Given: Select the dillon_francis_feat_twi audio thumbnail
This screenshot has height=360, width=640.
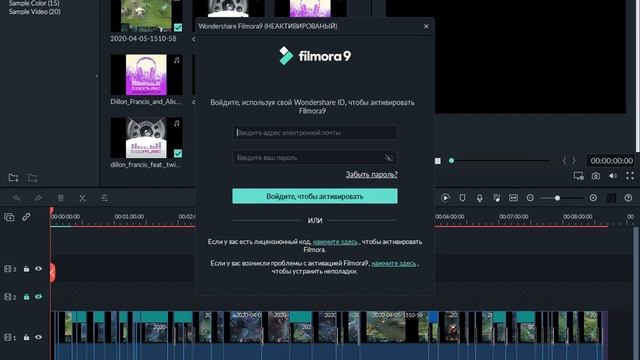Looking at the screenshot, I should point(147,138).
